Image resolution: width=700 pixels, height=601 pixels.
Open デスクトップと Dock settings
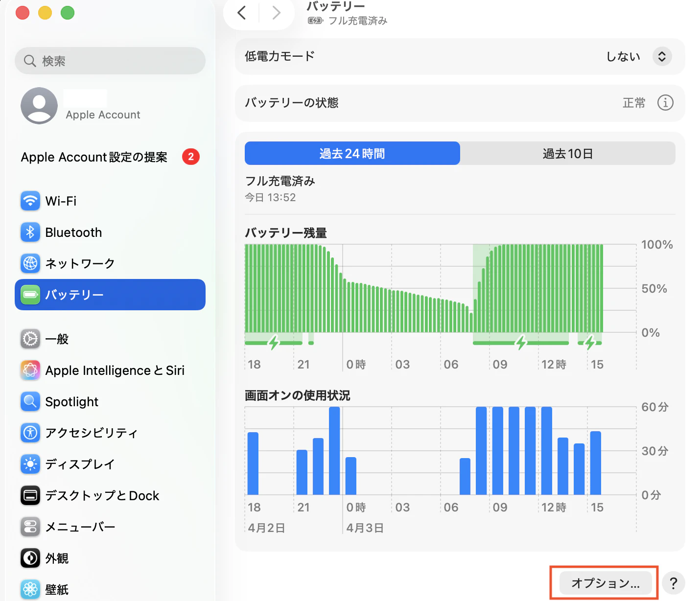[110, 496]
